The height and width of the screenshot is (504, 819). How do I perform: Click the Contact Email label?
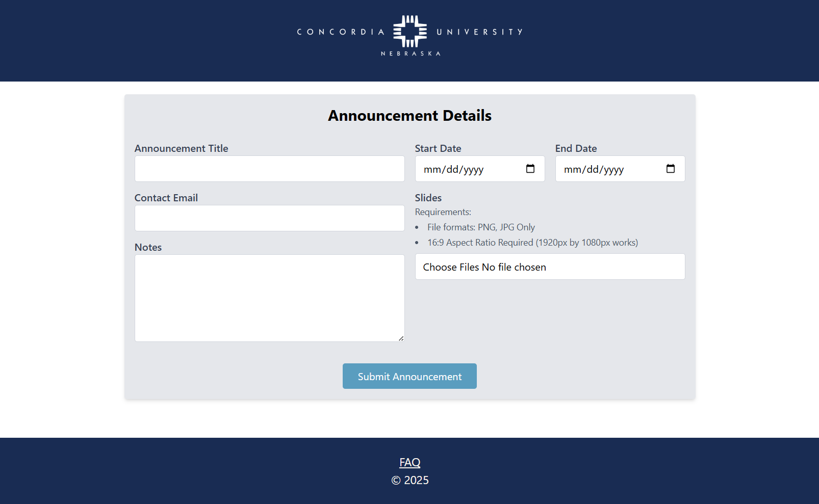pos(166,198)
